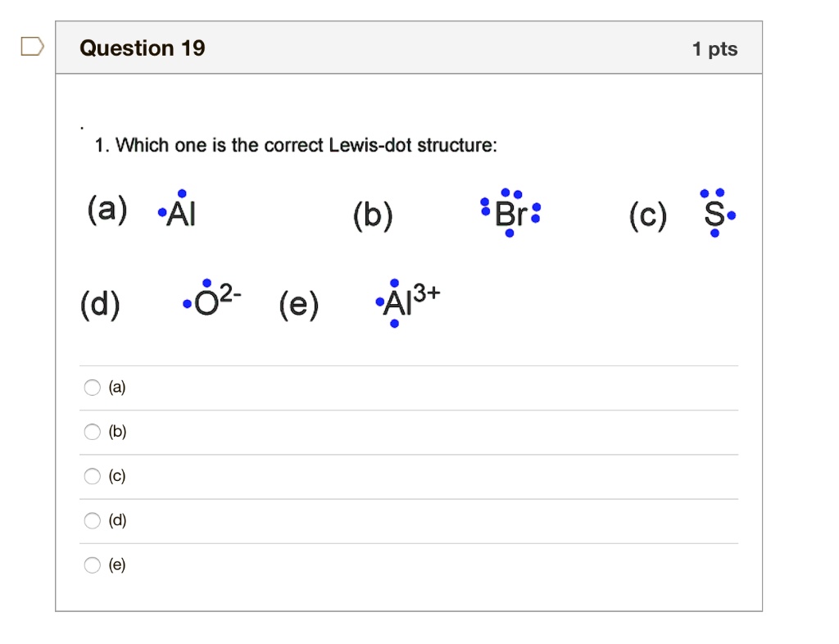Viewport: 839px width, 644px height.
Task: Click the (e) label in the question body
Action: [x=298, y=305]
